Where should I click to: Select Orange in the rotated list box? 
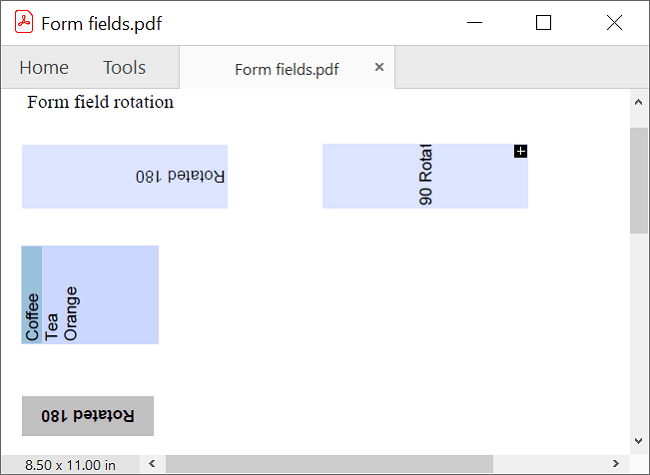click(71, 296)
